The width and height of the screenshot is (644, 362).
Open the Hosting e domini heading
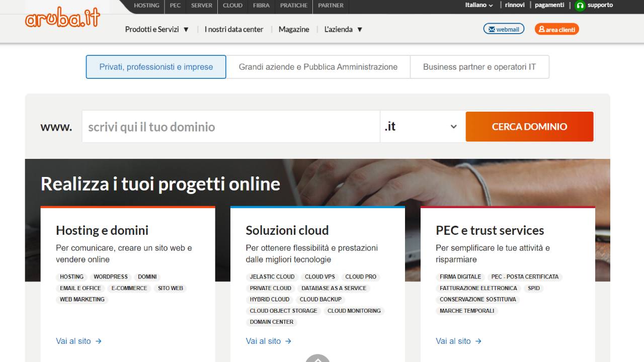[x=102, y=230]
